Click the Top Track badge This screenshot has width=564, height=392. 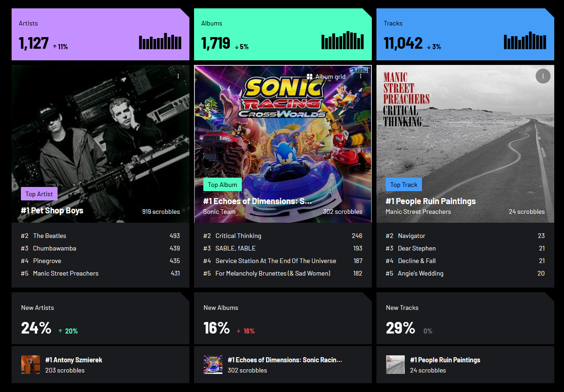[404, 184]
